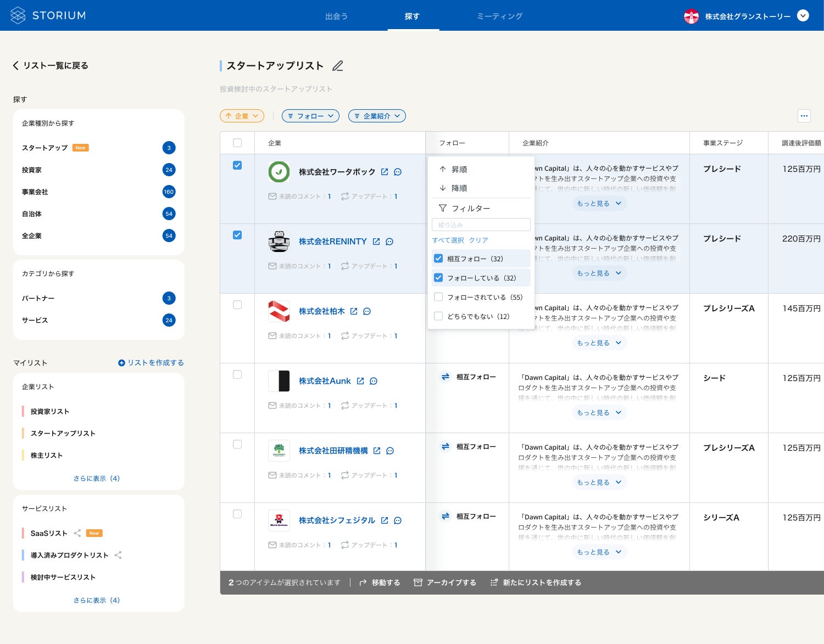The image size is (824, 644).
Task: Check どちらでもない (12) filter option
Action: coord(438,316)
